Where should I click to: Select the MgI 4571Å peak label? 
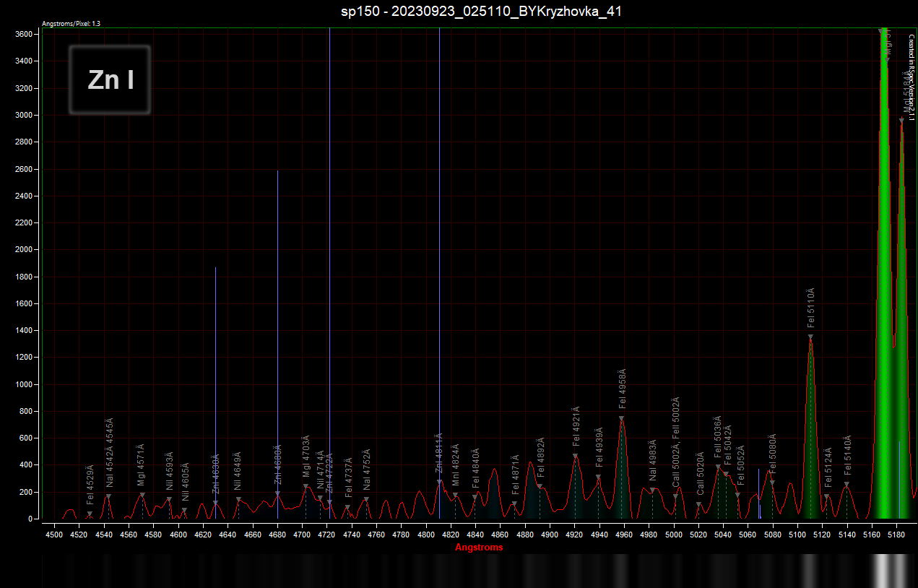click(x=142, y=464)
